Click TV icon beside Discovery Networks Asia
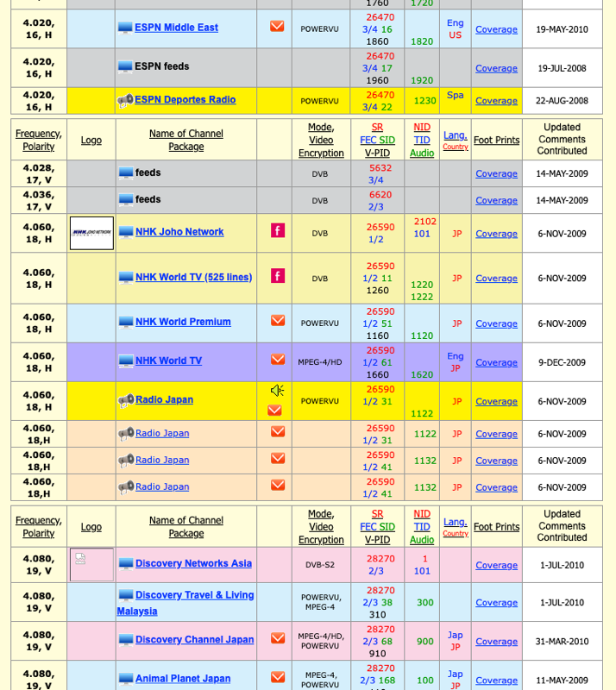The width and height of the screenshot is (616, 690). (126, 564)
